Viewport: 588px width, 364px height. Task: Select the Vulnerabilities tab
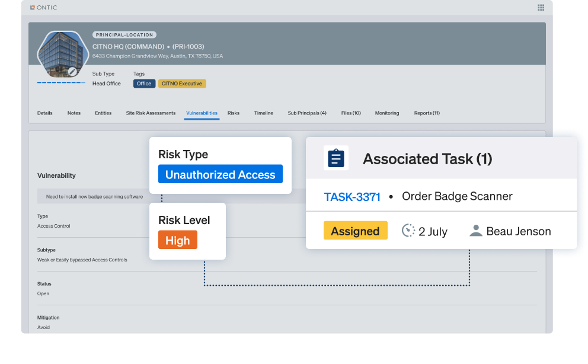(202, 113)
